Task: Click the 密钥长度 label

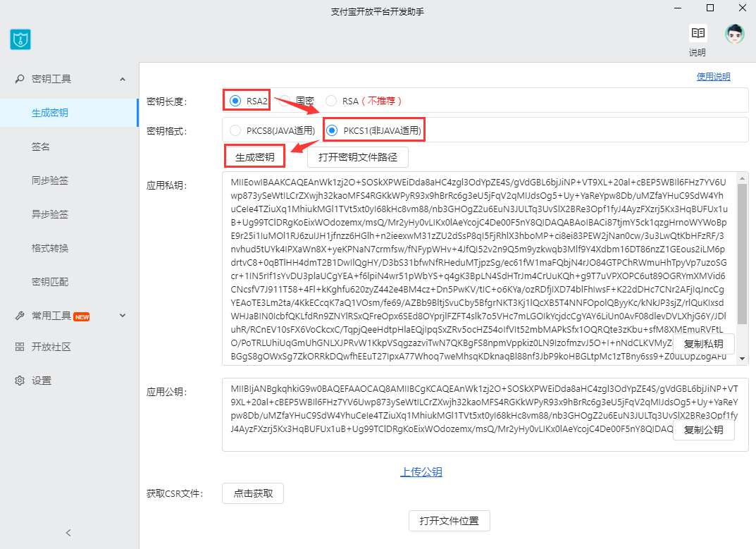Action: [x=166, y=101]
